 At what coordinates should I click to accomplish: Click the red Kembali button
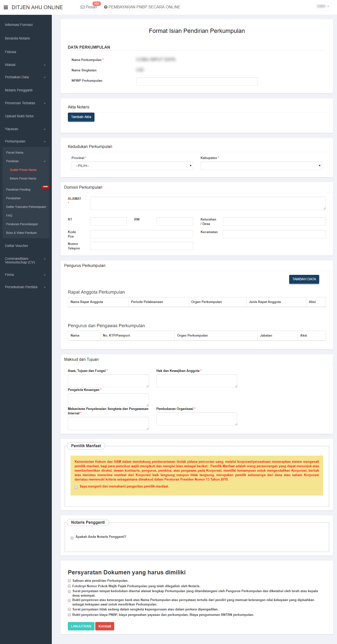tap(104, 626)
